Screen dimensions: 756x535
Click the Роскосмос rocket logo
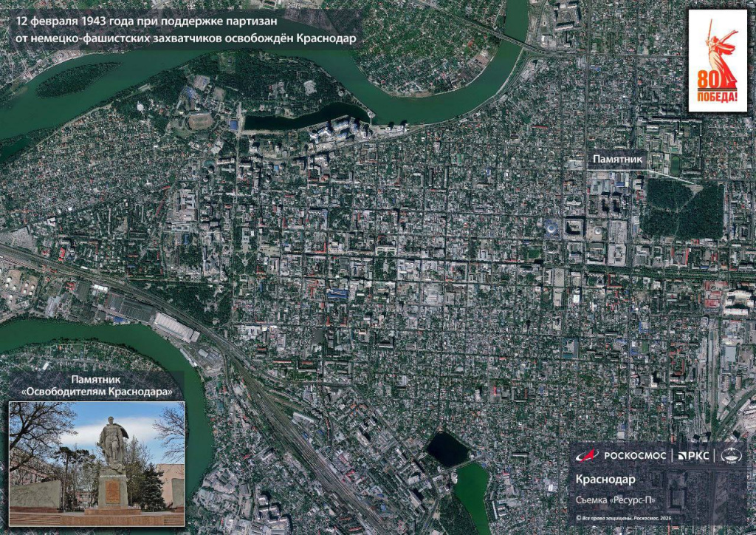coord(587,455)
